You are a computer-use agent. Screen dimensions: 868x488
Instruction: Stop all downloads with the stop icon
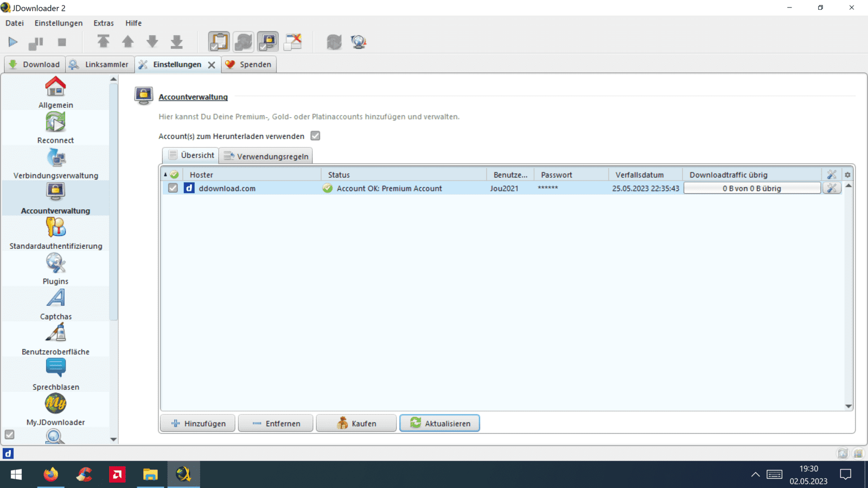[x=62, y=42]
